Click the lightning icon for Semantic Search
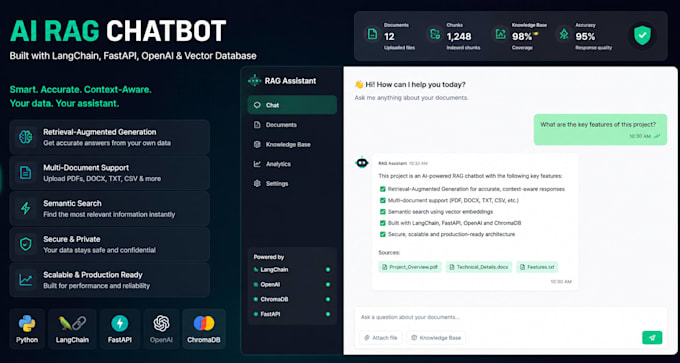680x363 pixels. click(x=26, y=208)
